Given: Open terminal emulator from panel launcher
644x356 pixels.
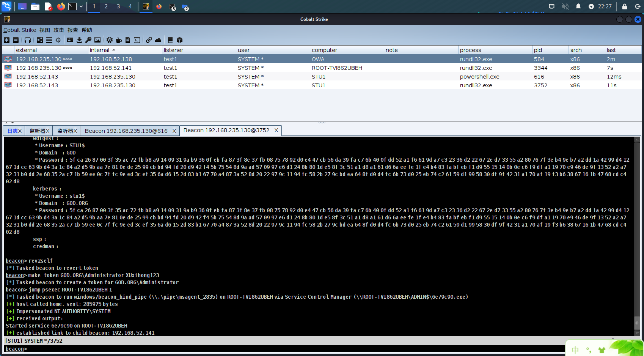Looking at the screenshot, I should coord(72,6).
